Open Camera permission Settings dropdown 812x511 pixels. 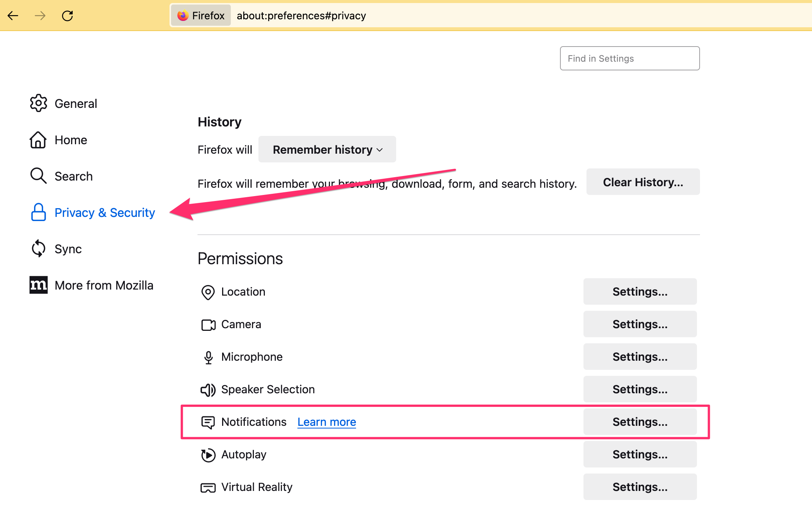(x=640, y=324)
